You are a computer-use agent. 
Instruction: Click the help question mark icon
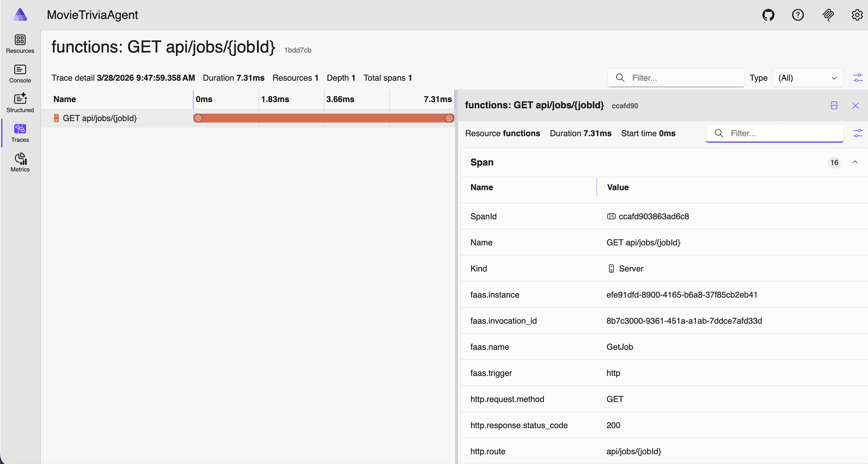click(x=798, y=15)
